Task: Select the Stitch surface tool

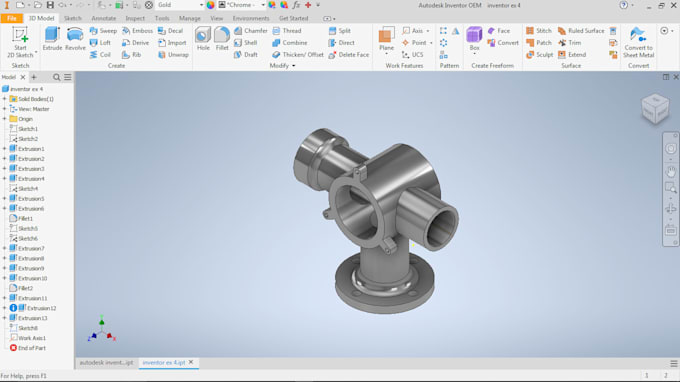Action: tap(539, 31)
